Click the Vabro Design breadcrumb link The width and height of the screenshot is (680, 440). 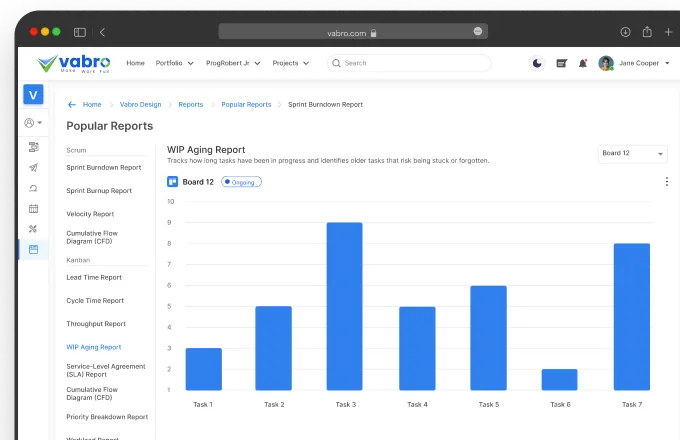[140, 104]
